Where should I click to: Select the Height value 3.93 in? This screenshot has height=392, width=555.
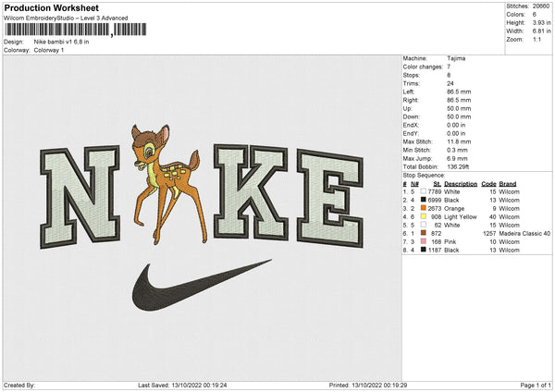coord(541,22)
